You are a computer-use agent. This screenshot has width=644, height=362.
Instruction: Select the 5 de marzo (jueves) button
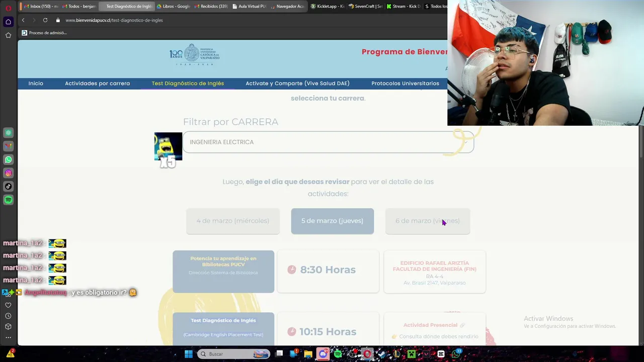[x=332, y=221]
